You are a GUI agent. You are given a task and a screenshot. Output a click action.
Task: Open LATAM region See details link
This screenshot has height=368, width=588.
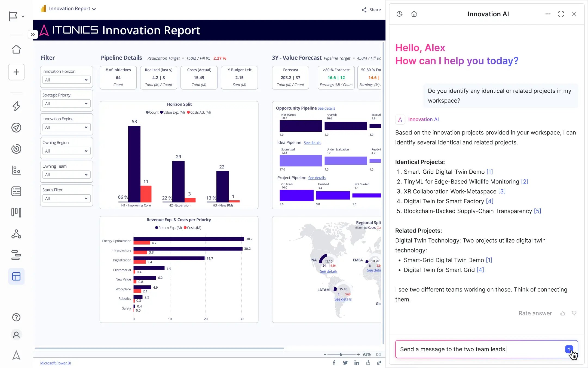(343, 299)
